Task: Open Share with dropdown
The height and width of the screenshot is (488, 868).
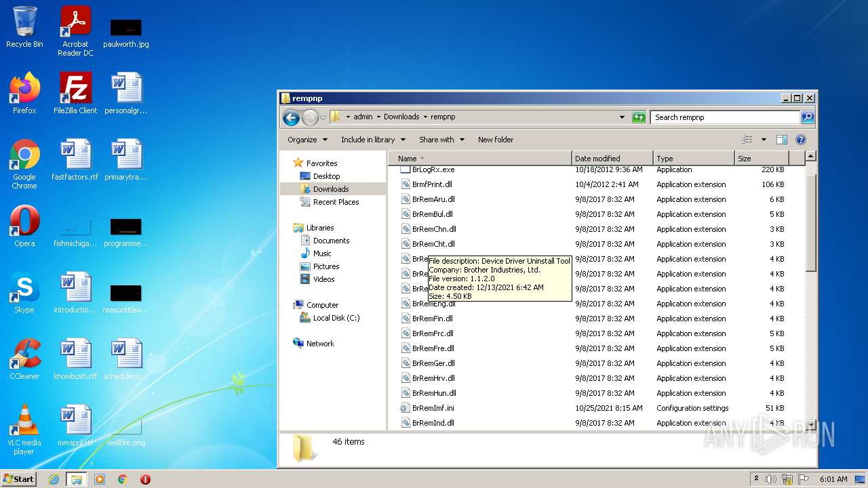Action: (x=441, y=140)
